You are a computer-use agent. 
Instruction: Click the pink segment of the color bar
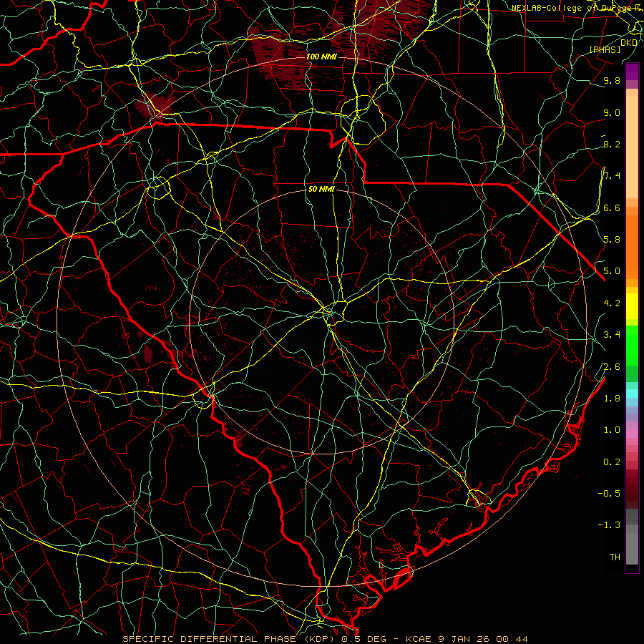coord(632,434)
